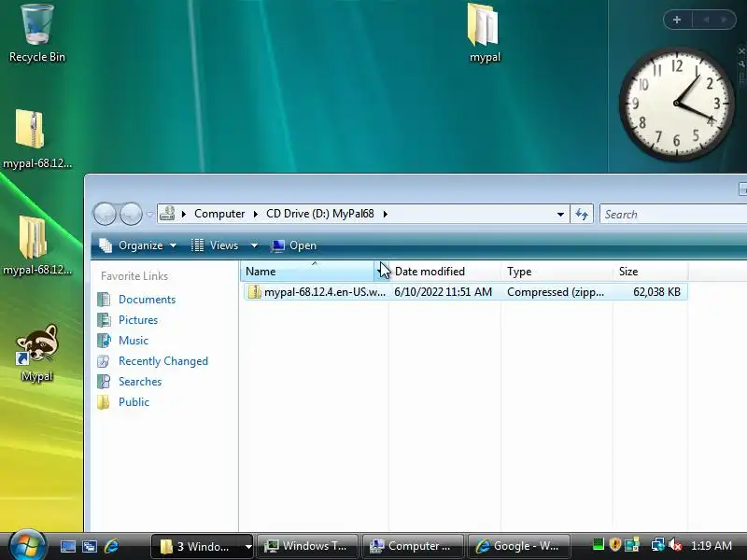
Task: Click the Explorer Back navigation button
Action: pos(105,214)
